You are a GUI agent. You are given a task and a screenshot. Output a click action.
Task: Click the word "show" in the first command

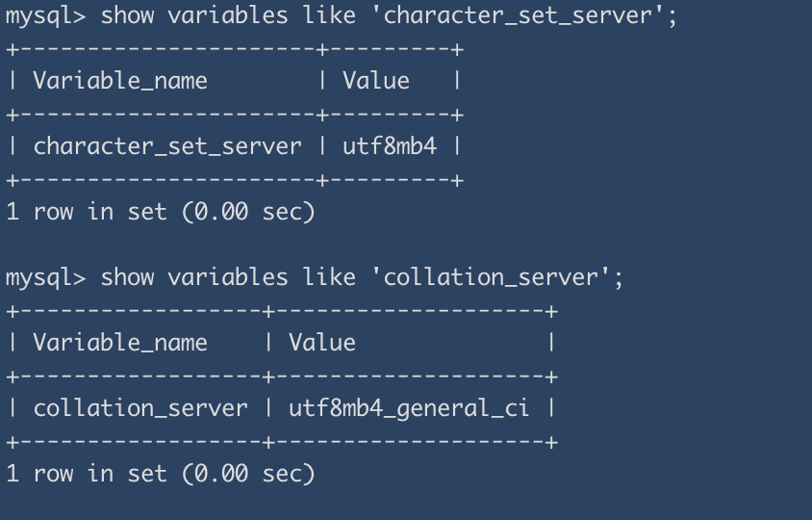point(127,15)
